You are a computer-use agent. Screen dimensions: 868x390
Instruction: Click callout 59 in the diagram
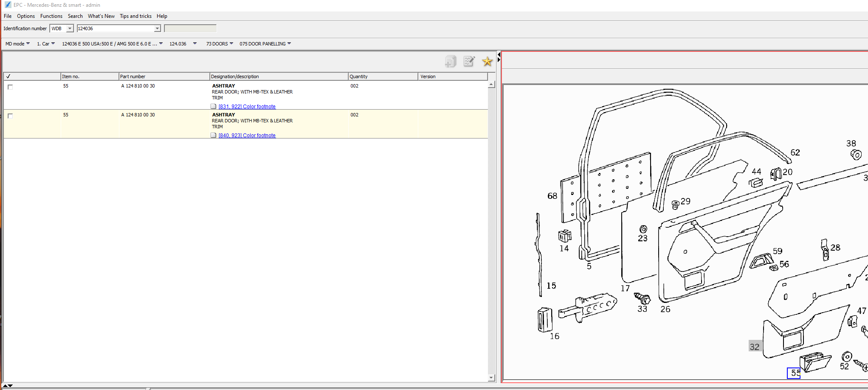(778, 251)
